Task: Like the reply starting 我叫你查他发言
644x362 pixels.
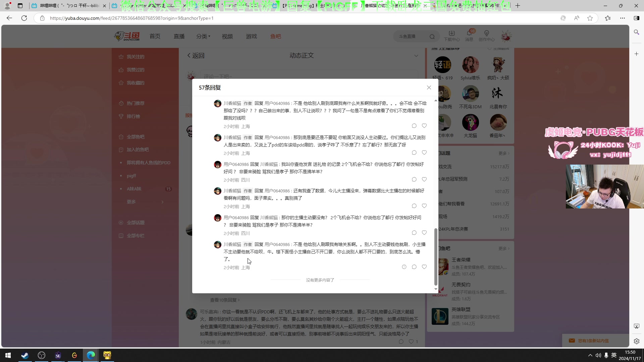Action: (424, 179)
